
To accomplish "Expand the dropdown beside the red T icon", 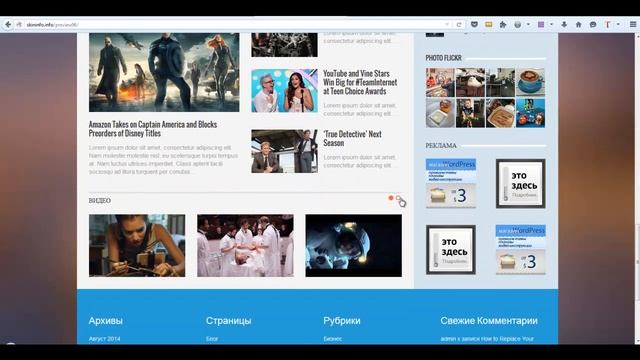I will pos(618,24).
